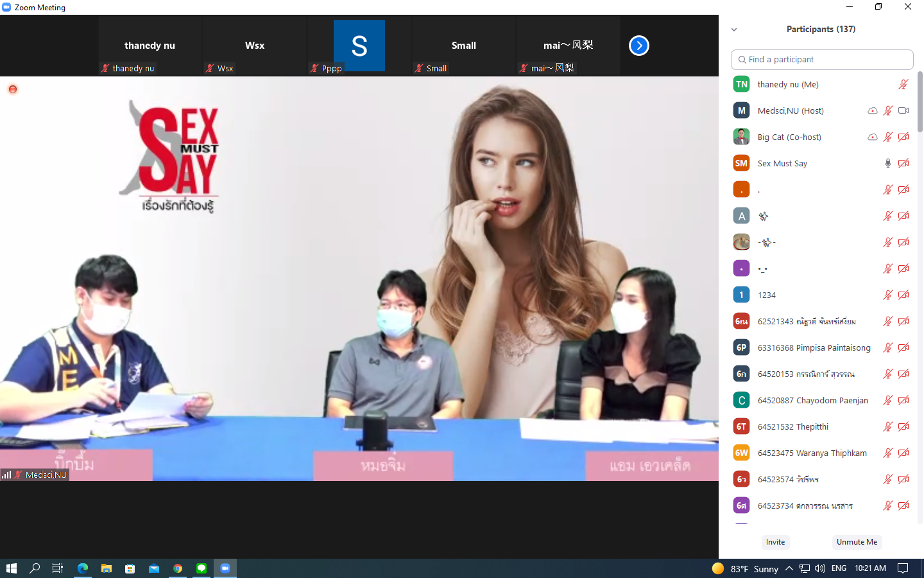Click 64520887 Chayodom video off icon
Image resolution: width=924 pixels, height=578 pixels.
903,400
